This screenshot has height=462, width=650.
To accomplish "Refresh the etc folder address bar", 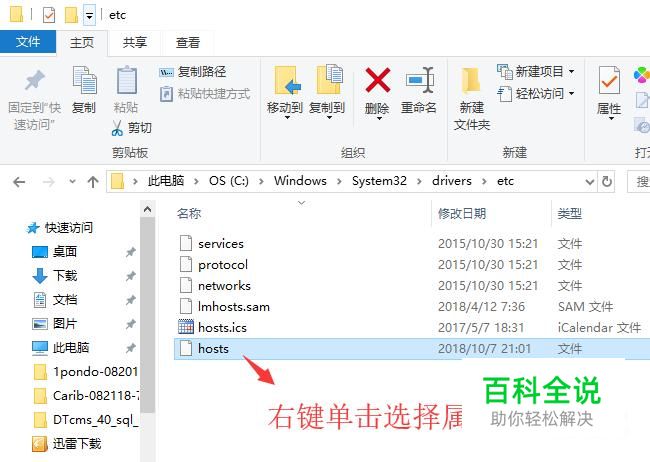I will point(606,181).
